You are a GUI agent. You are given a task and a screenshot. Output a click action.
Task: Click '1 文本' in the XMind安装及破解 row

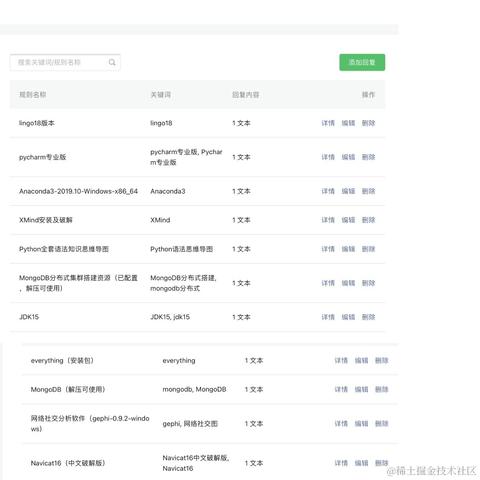coord(241,220)
